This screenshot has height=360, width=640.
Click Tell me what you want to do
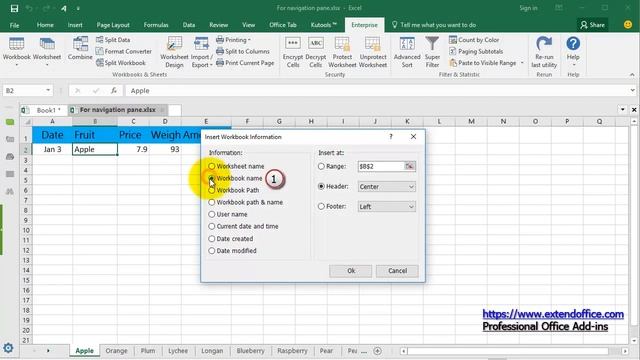[x=434, y=25]
